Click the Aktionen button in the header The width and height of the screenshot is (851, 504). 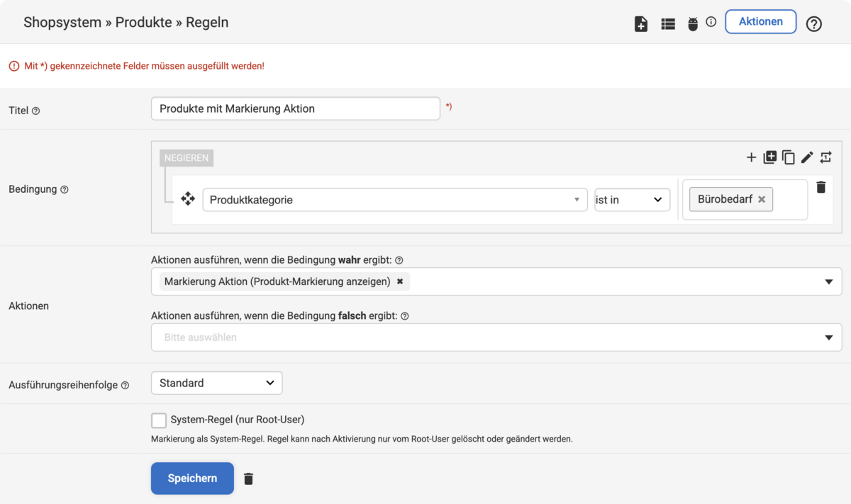761,22
